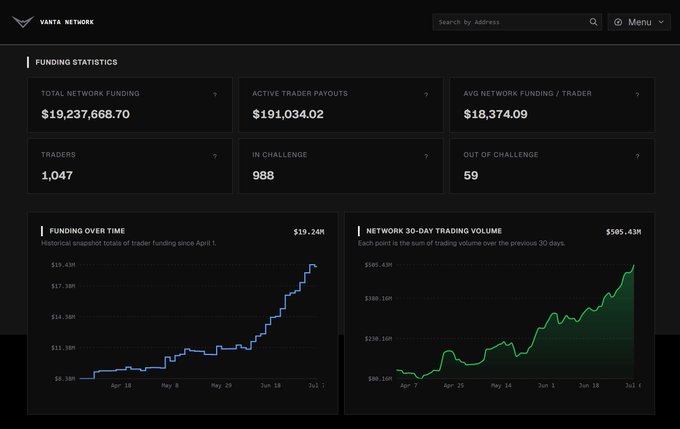
Task: Click the $19.43M y-axis label
Action: tap(63, 265)
